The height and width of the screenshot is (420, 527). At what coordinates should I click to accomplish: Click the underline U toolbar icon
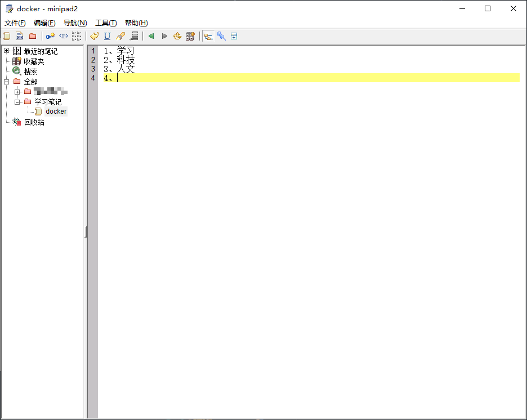click(x=107, y=36)
